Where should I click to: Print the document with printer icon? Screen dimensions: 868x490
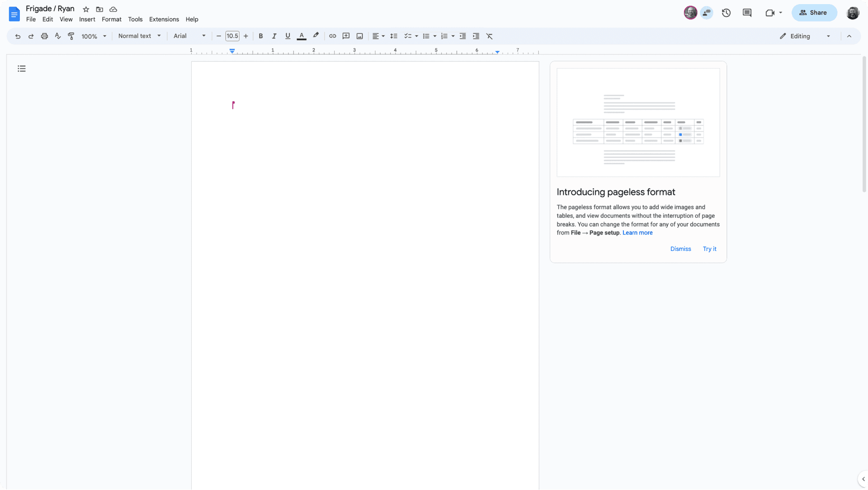point(44,36)
